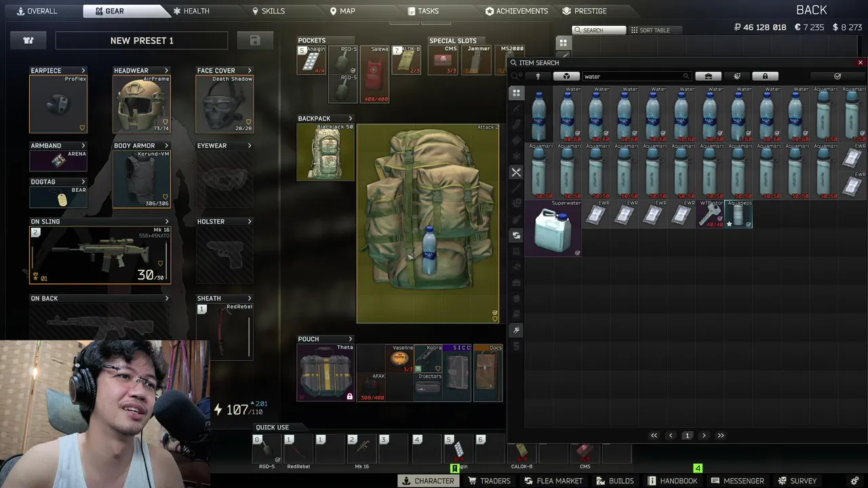Screen dimensions: 868x488
Task: Click the water search field in Item Search
Action: 636,77
